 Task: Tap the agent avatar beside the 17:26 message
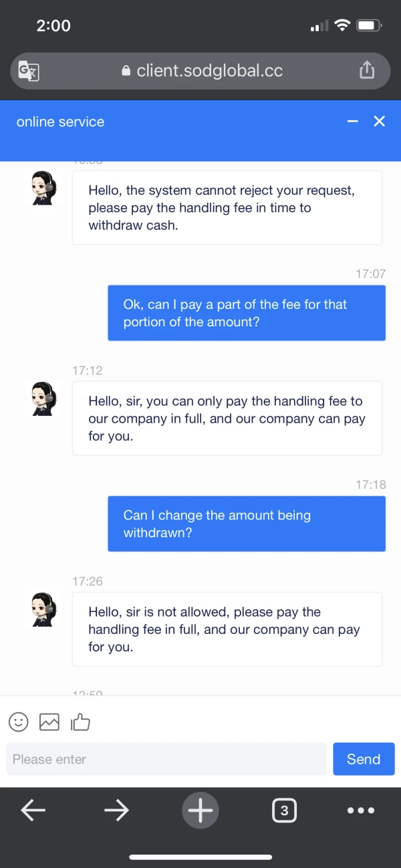coord(45,609)
